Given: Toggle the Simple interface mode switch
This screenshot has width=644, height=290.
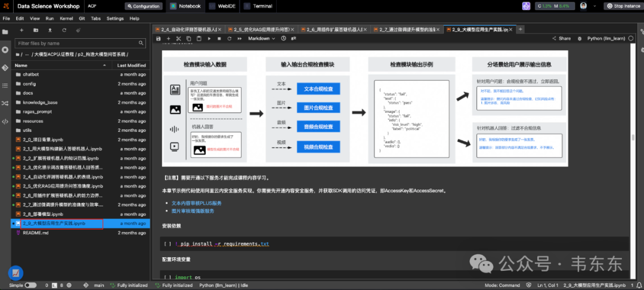Looking at the screenshot, I should pos(30,285).
